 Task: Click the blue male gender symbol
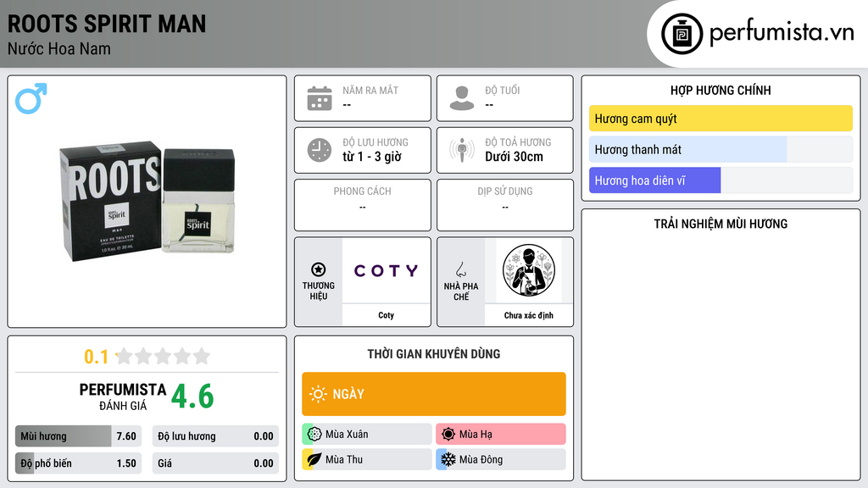(31, 98)
